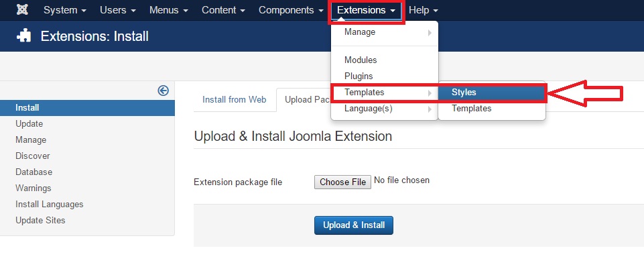Open the System dropdown menu
Viewport: 644px width, 277px height.
[65, 10]
